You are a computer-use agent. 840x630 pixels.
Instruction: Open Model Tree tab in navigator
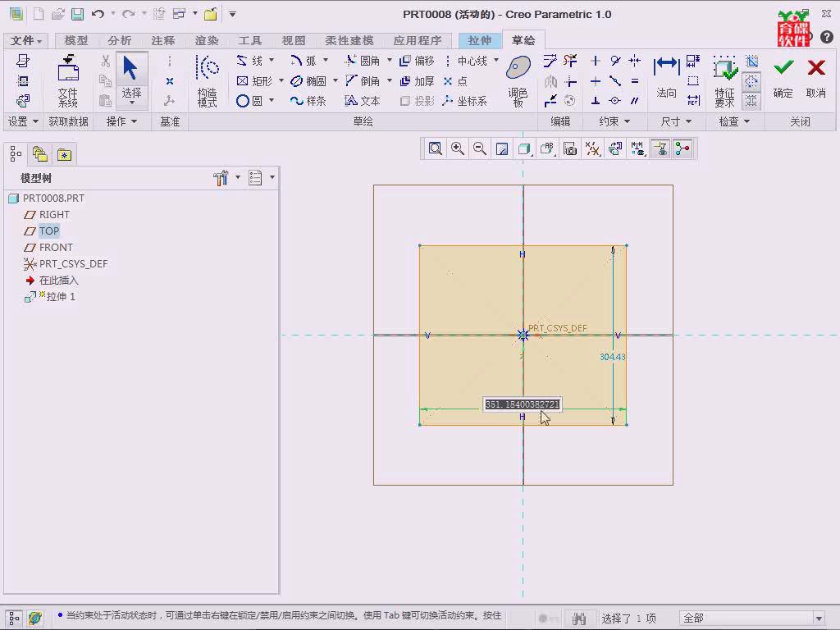(x=16, y=154)
